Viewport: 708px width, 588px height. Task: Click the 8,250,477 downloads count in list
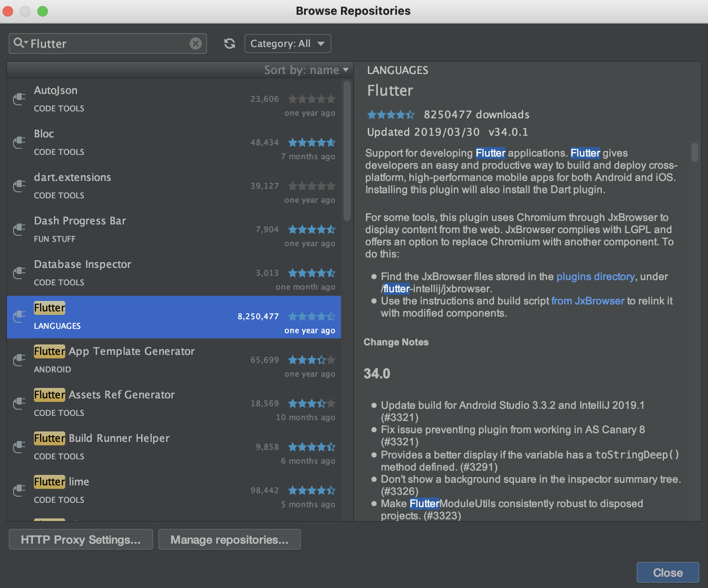(x=258, y=317)
